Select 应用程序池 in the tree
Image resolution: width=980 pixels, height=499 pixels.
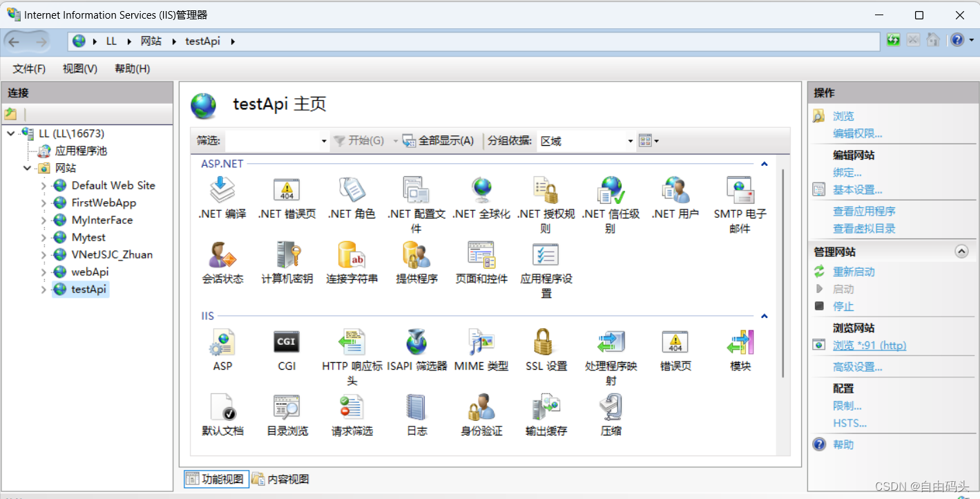(81, 151)
